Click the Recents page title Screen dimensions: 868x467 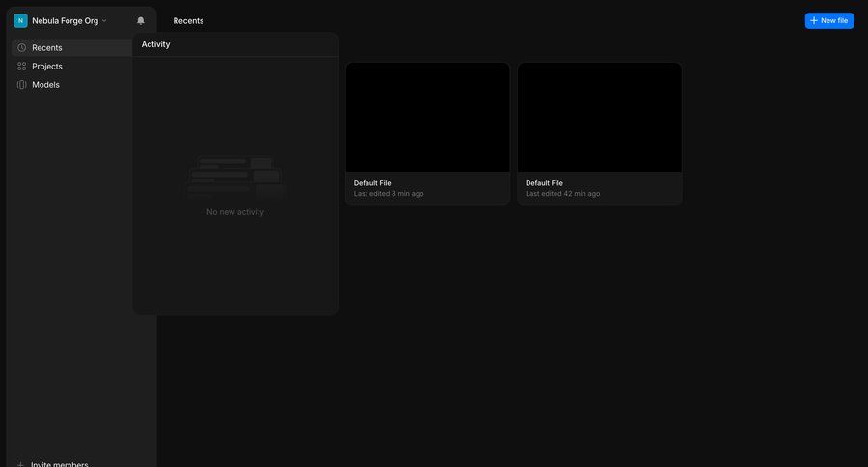pos(188,20)
